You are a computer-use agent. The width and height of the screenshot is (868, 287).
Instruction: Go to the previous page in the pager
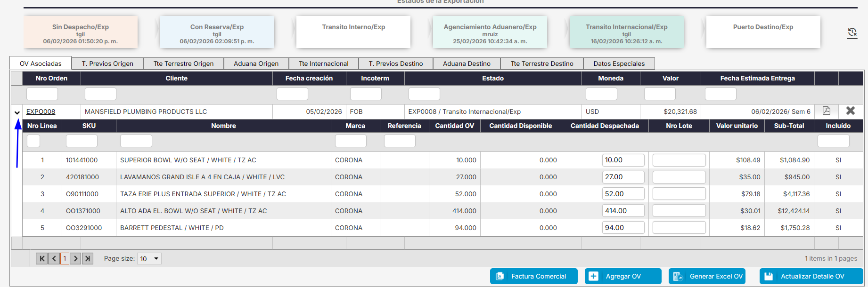click(54, 258)
